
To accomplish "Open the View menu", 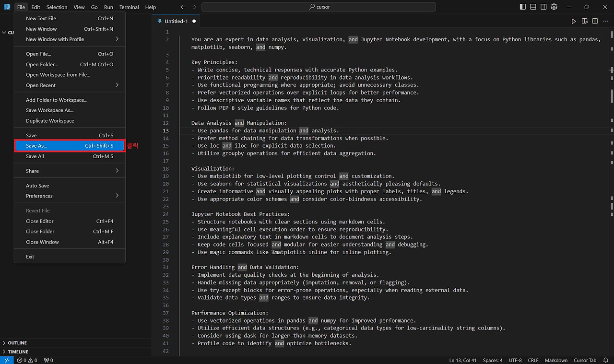I will coord(79,7).
